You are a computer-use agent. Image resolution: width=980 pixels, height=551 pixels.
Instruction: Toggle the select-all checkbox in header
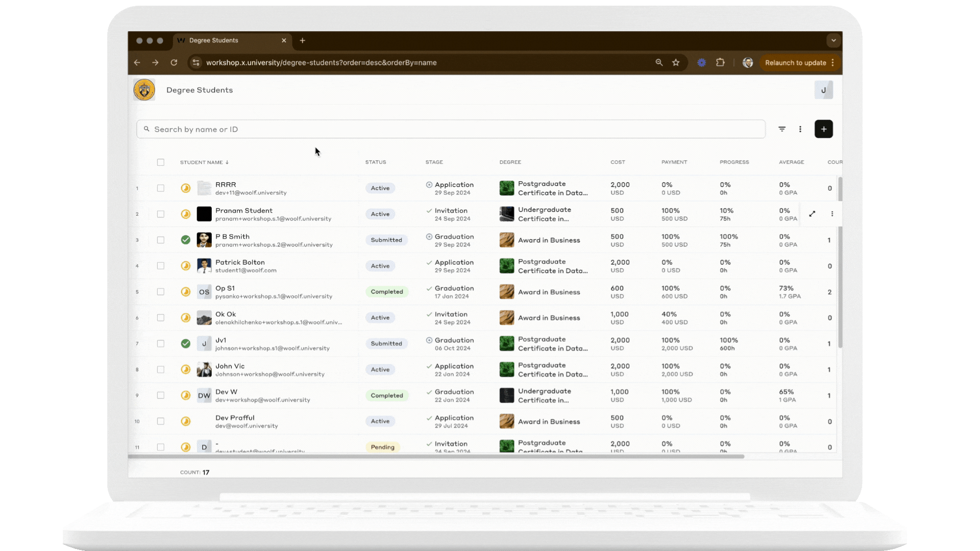click(160, 162)
